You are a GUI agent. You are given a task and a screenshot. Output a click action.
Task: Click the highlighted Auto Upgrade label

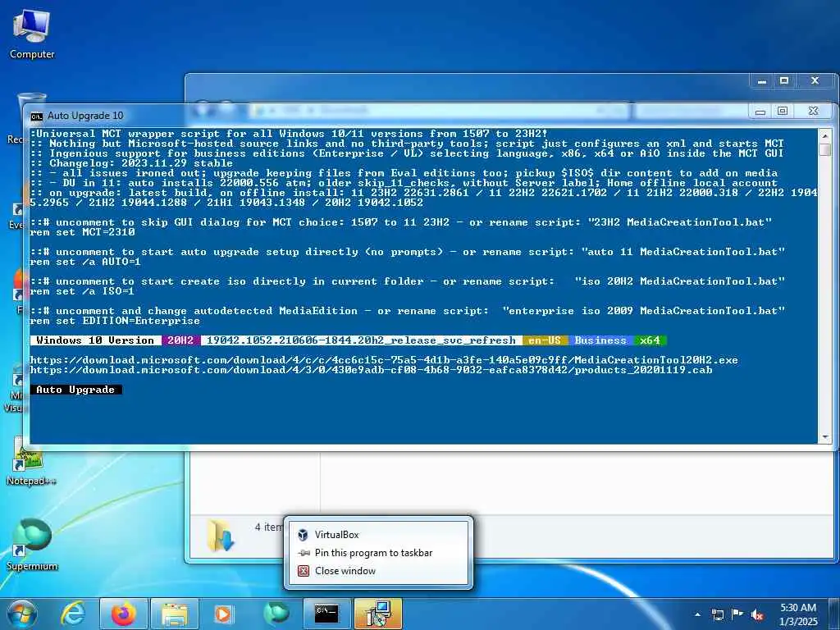(75, 390)
